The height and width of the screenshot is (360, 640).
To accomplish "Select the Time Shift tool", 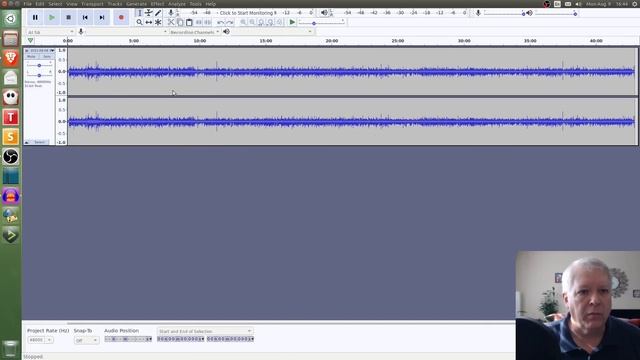I will pos(149,22).
